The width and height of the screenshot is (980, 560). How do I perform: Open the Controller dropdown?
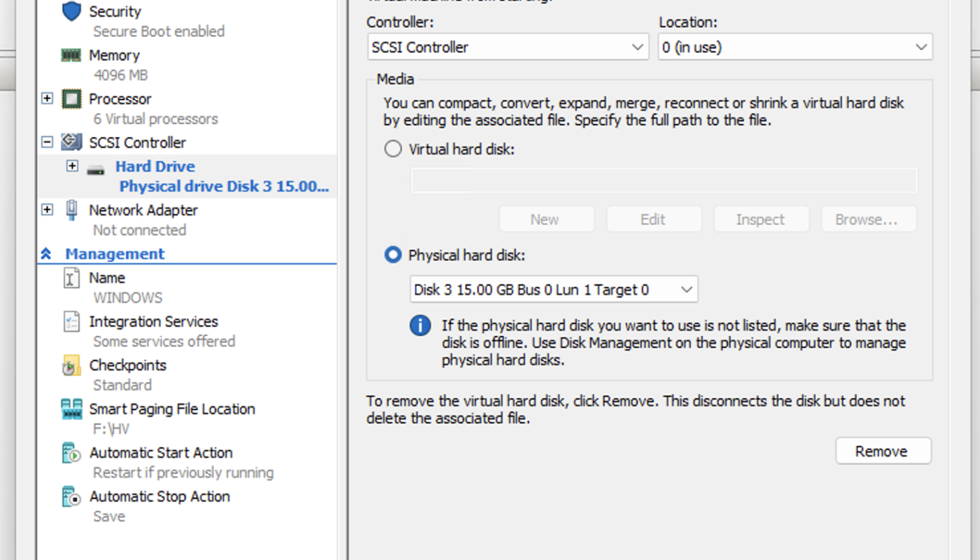point(508,48)
